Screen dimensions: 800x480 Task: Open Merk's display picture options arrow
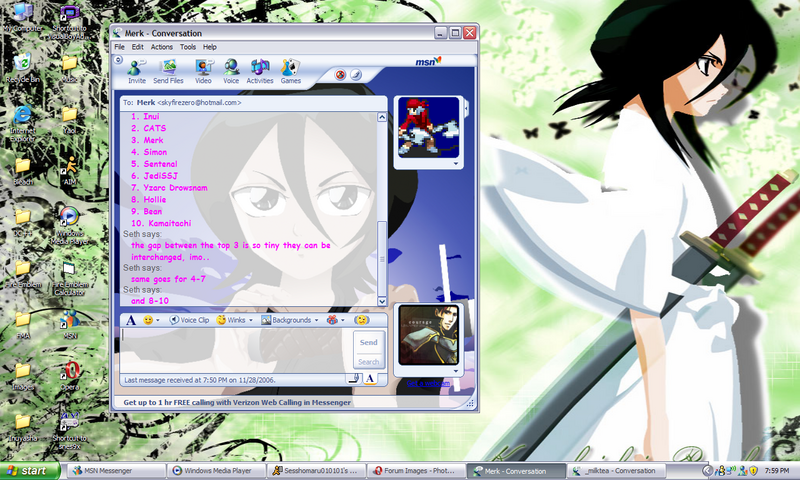[456, 164]
